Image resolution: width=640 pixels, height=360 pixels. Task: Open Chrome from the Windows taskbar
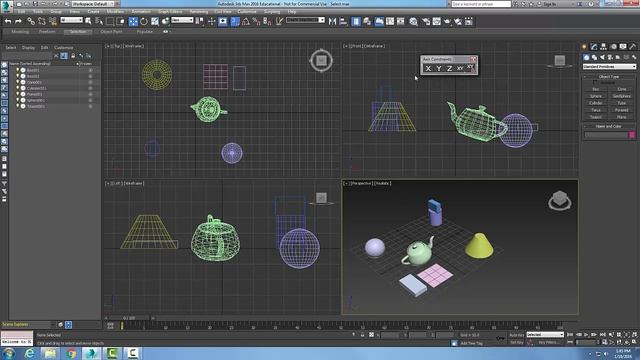point(71,353)
